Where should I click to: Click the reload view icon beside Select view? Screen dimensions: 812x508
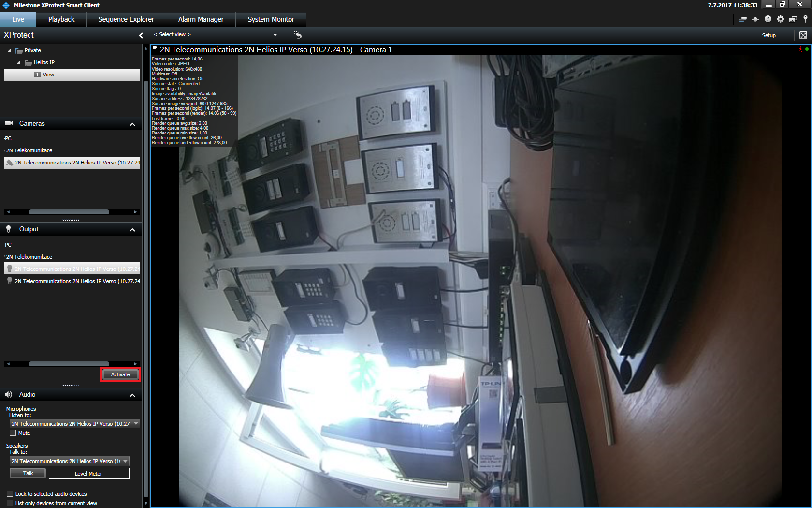298,35
